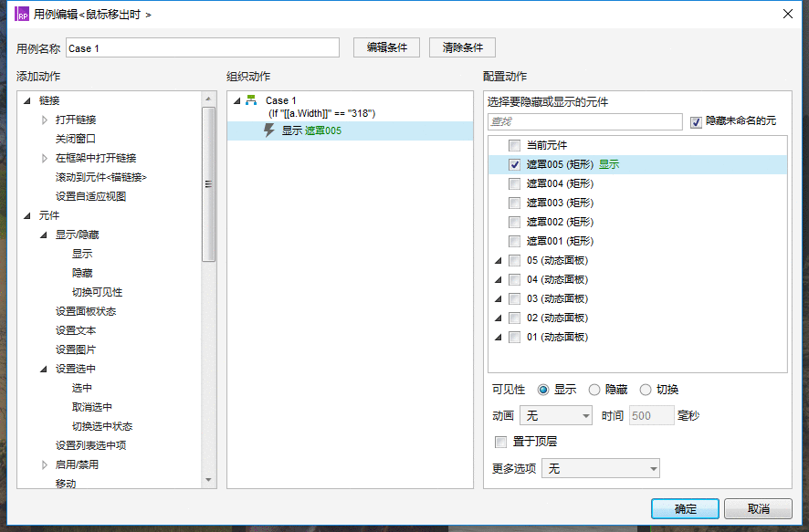Check the 03 (动态面板) checkbox

(514, 298)
